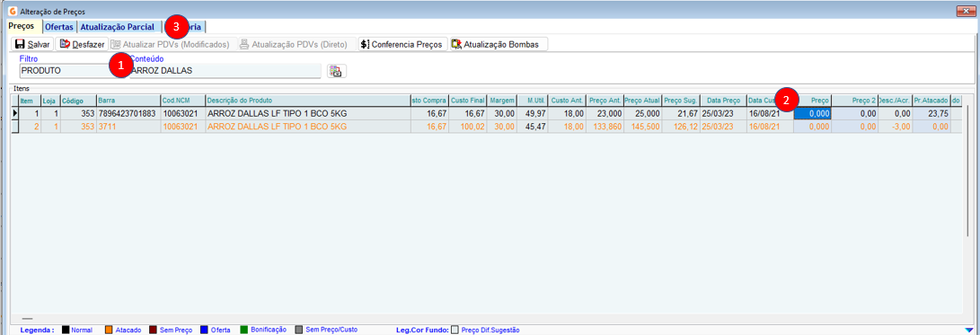Screen dimensions: 980x335
Task: Click the dark red Sem Preço legend swatch
Action: pyautogui.click(x=153, y=330)
